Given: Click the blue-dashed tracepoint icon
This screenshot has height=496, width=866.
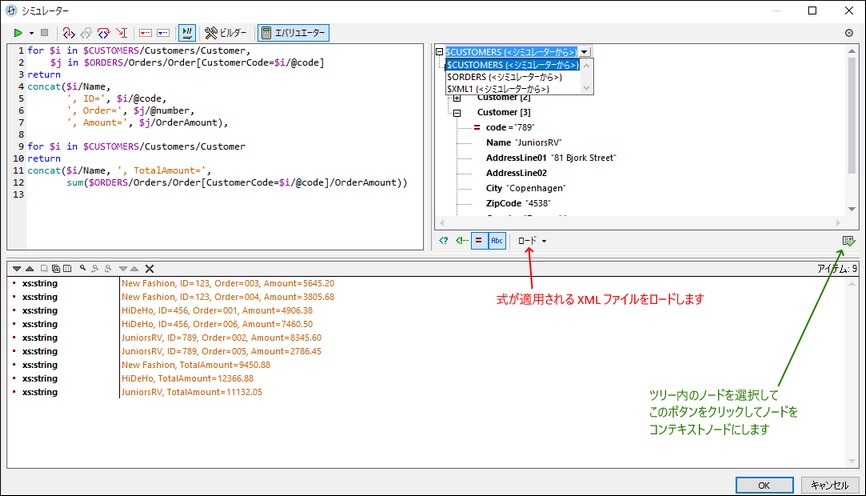Looking at the screenshot, I should pos(163,33).
